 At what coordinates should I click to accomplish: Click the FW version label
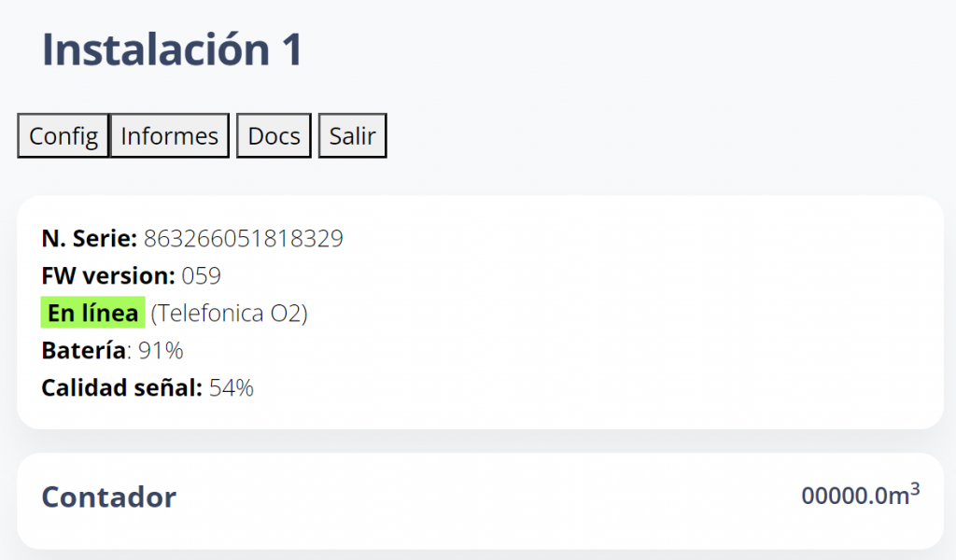108,276
